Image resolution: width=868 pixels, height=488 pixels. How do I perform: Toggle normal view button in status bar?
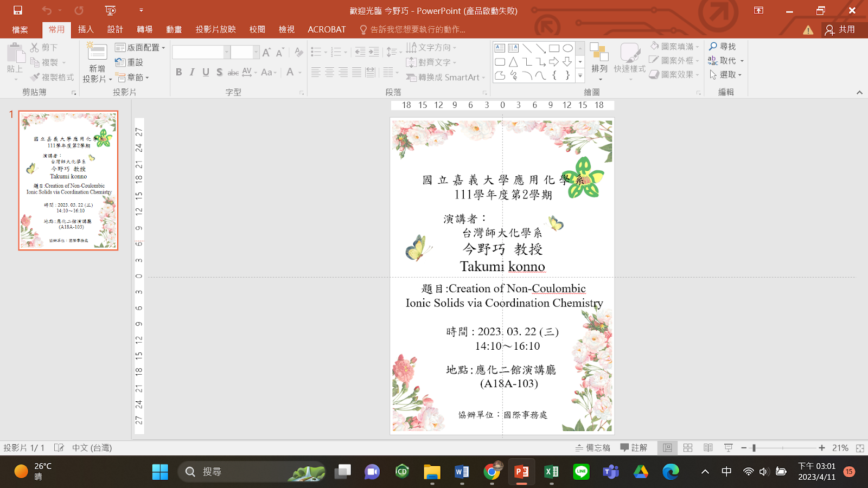pyautogui.click(x=667, y=448)
